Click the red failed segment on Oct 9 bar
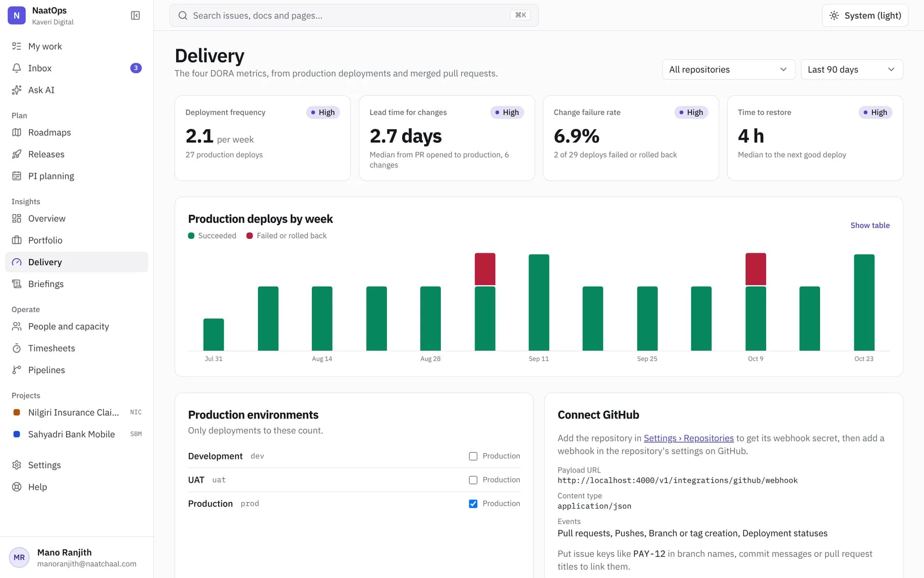This screenshot has width=924, height=578. pos(756,269)
